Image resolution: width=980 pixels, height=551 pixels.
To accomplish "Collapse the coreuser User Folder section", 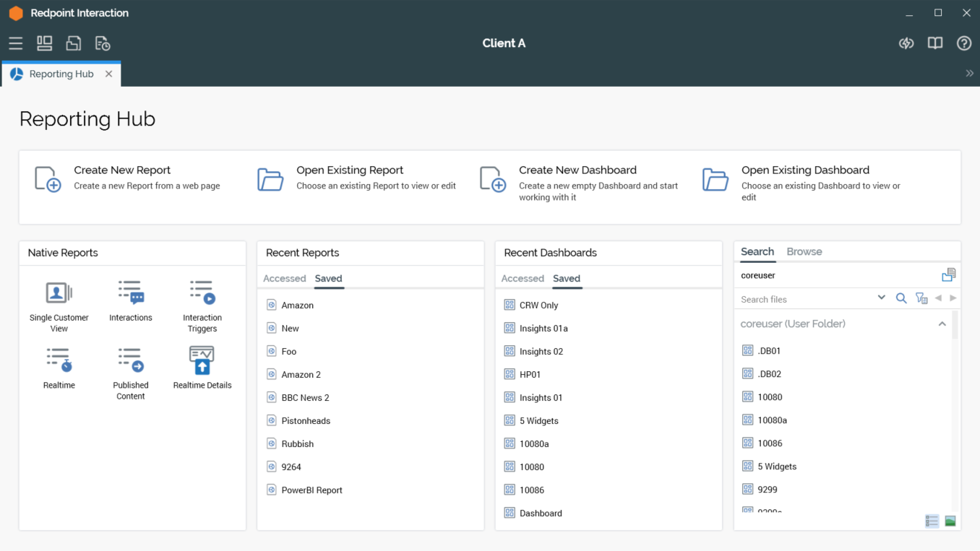I will (x=942, y=324).
